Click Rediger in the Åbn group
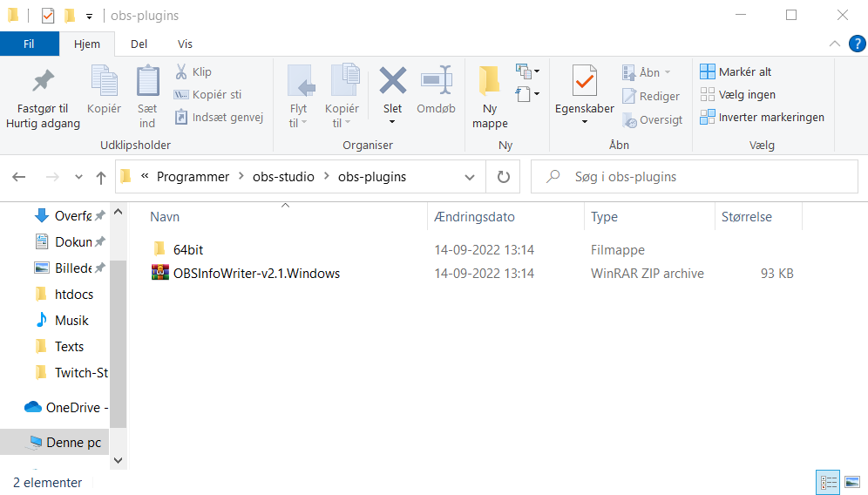The image size is (868, 495). pos(651,97)
